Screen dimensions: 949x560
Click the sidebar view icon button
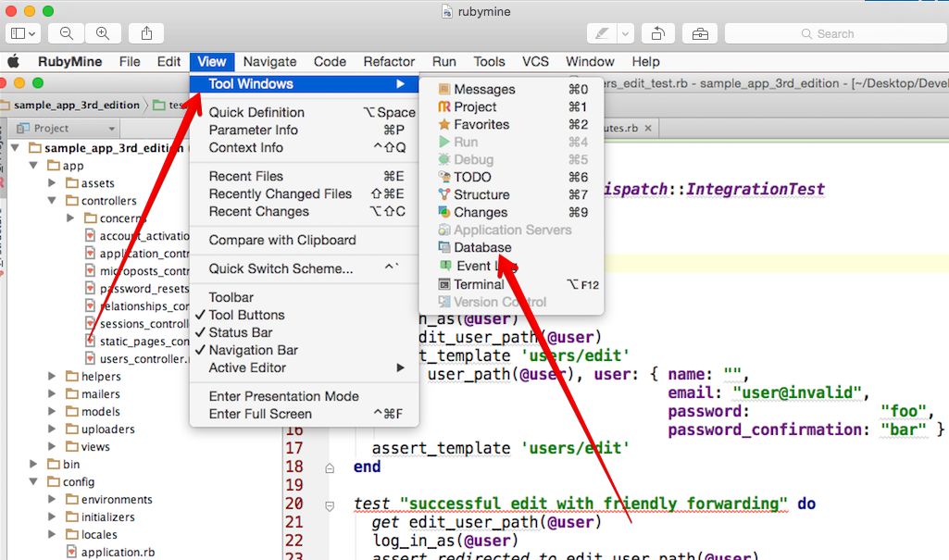(23, 34)
